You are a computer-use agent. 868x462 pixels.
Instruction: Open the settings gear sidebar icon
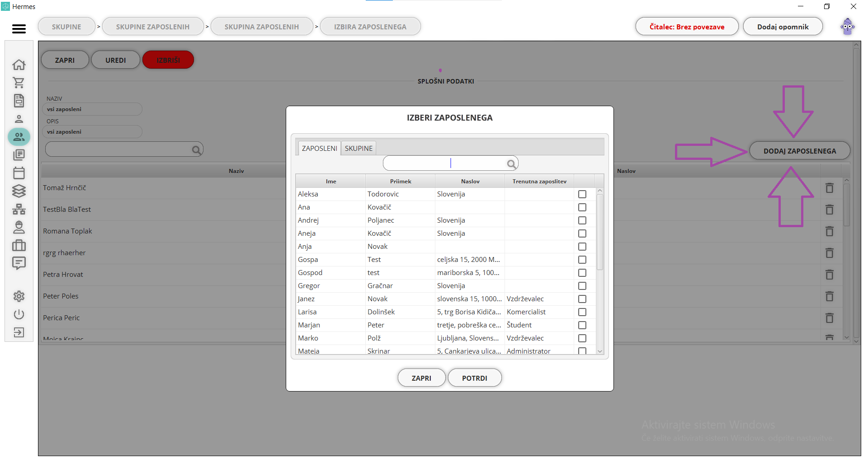[19, 296]
